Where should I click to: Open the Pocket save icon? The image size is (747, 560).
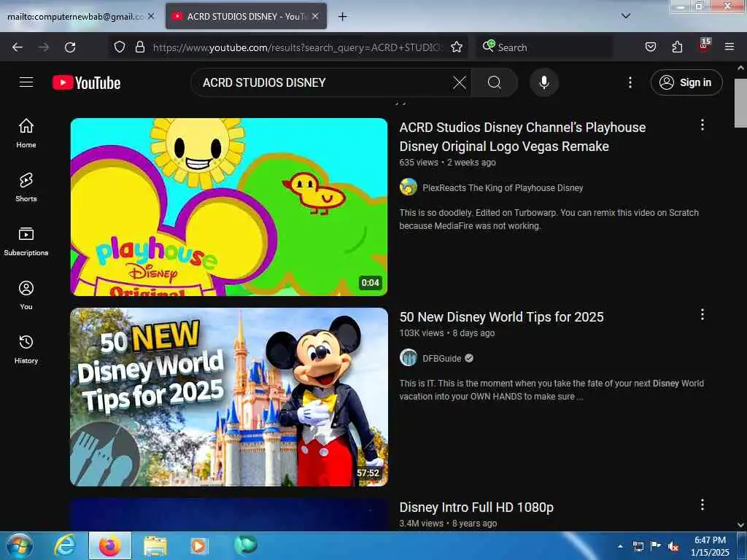(650, 47)
